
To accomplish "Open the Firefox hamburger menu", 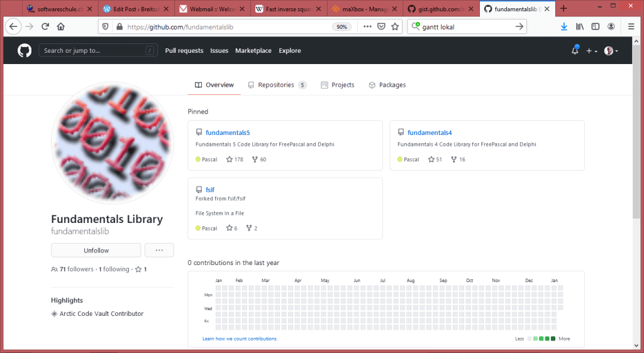I will pyautogui.click(x=631, y=26).
